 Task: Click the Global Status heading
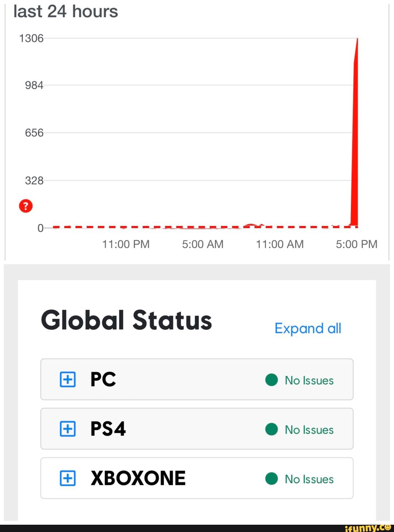tap(126, 320)
